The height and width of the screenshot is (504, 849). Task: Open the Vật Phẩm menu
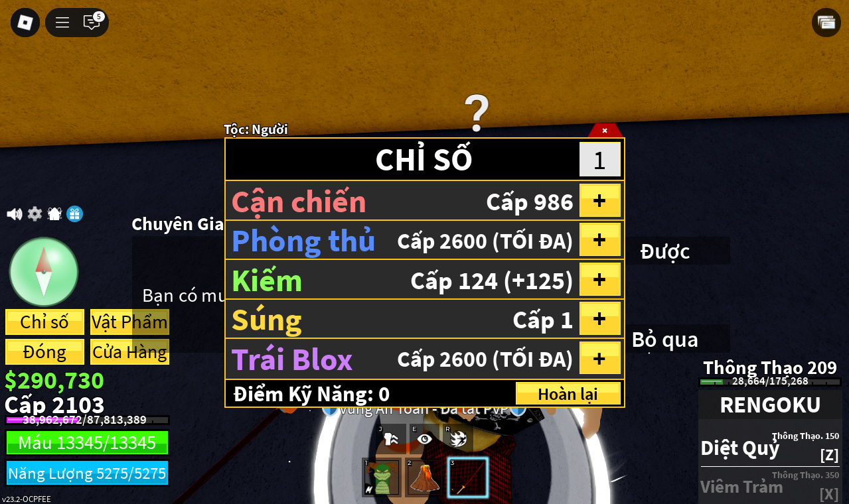(x=129, y=322)
